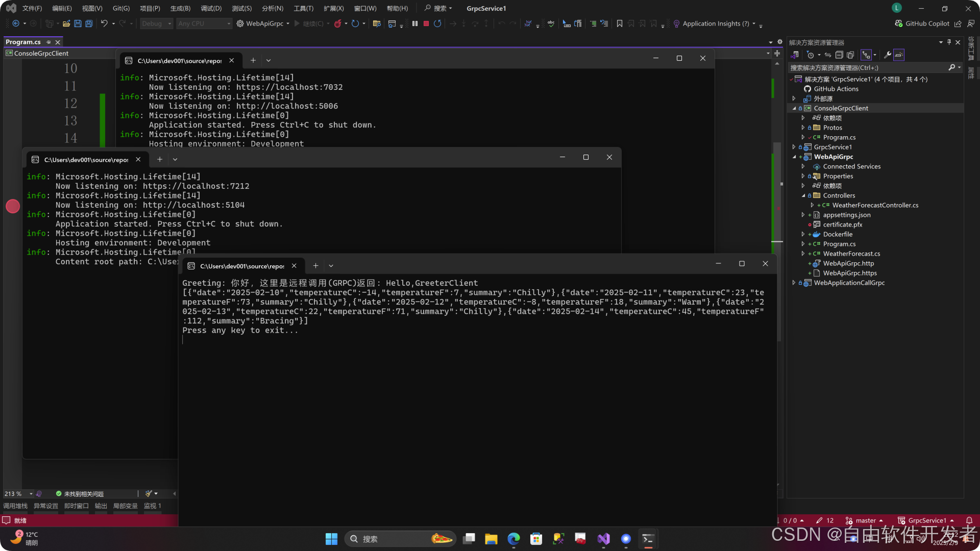Open Microsoft Edge from the taskbar
Screen dimensions: 980x551
click(513, 539)
